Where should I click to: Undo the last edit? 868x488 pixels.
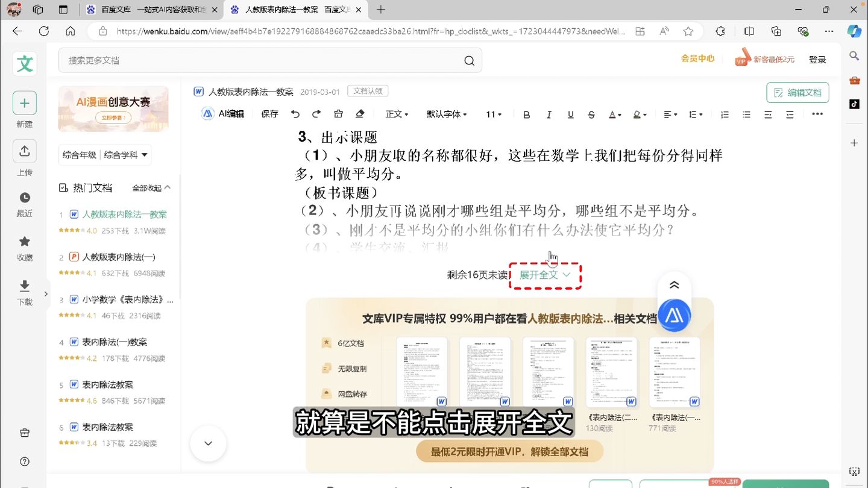pos(295,114)
